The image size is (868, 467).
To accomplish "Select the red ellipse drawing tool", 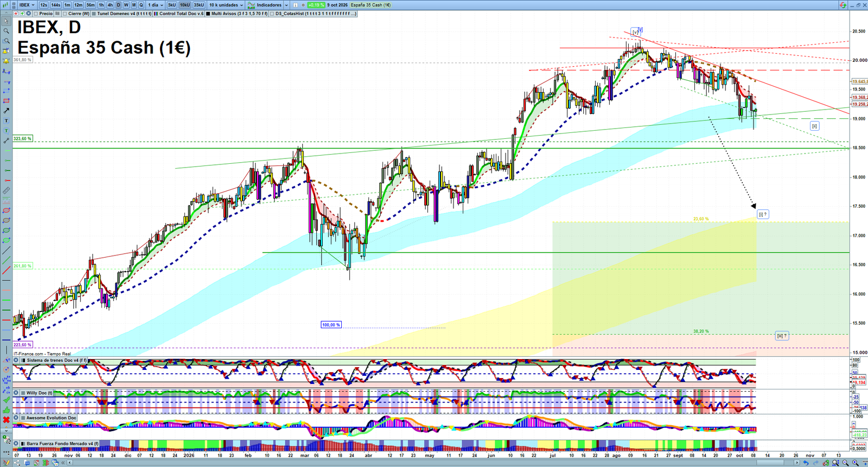I will click(x=7, y=210).
